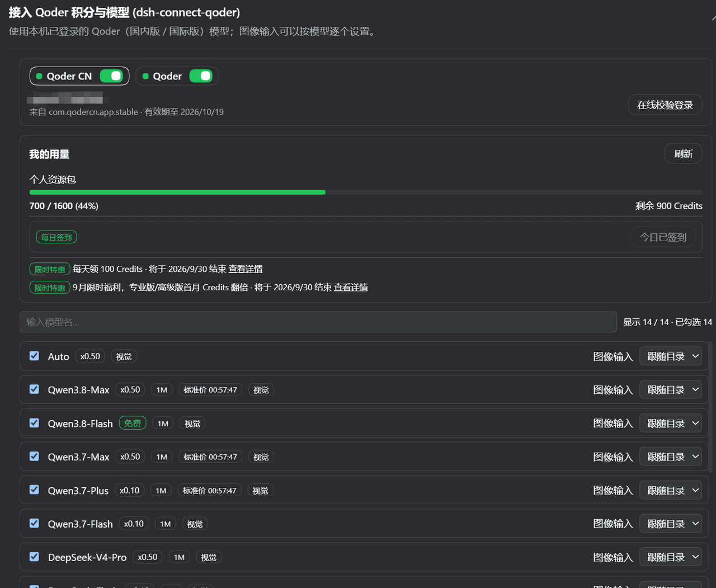Uncheck the Qwen3.7-Flash model checkbox
The width and height of the screenshot is (716, 588).
pyautogui.click(x=34, y=524)
